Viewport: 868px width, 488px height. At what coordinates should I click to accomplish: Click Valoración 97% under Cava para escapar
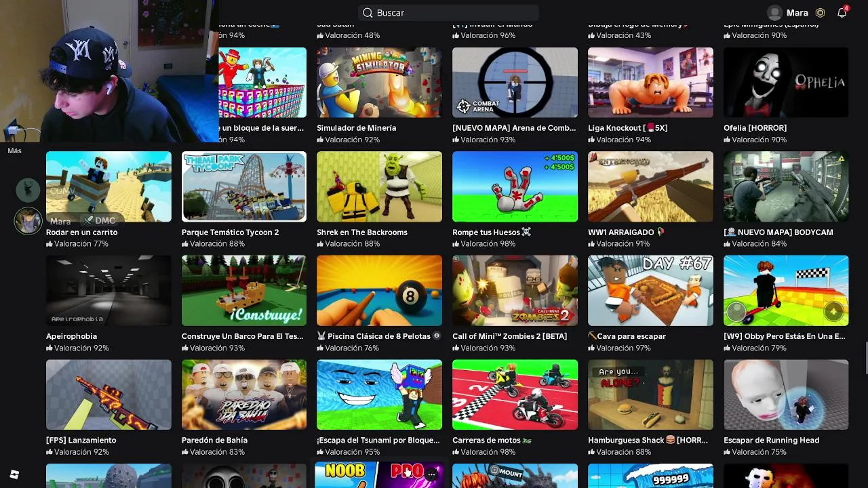(x=620, y=348)
